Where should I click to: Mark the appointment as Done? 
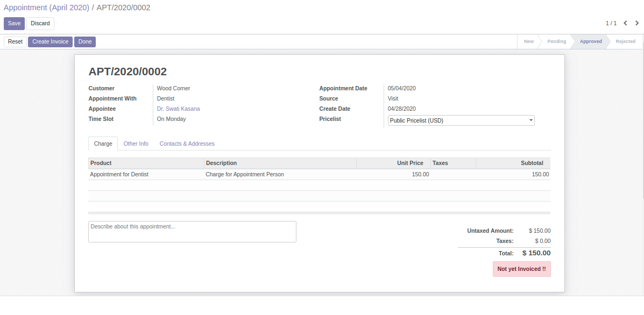pyautogui.click(x=85, y=42)
